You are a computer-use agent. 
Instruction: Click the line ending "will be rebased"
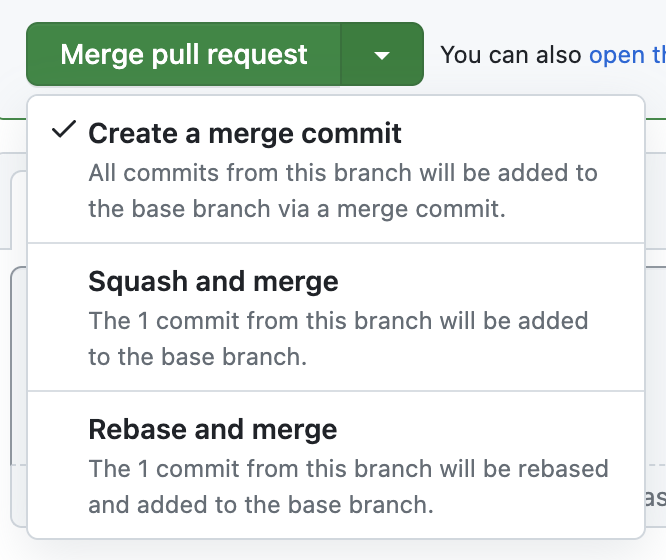click(x=348, y=468)
